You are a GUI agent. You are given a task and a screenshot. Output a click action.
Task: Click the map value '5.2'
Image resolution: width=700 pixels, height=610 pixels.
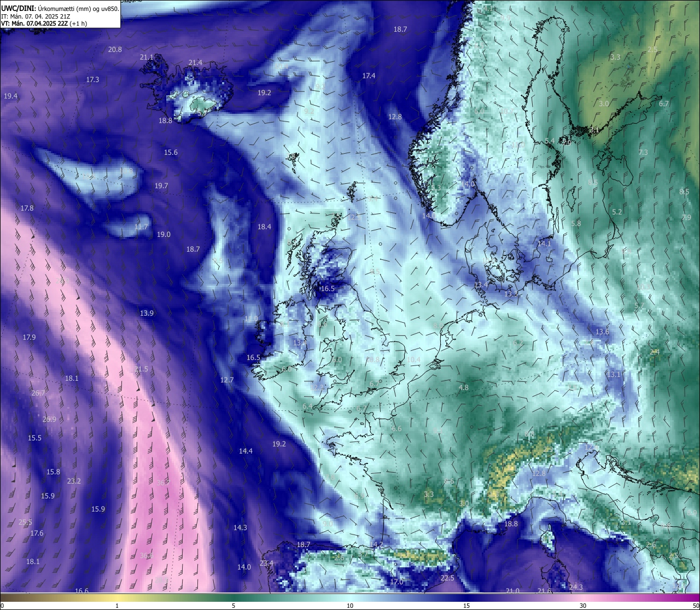[x=617, y=212]
